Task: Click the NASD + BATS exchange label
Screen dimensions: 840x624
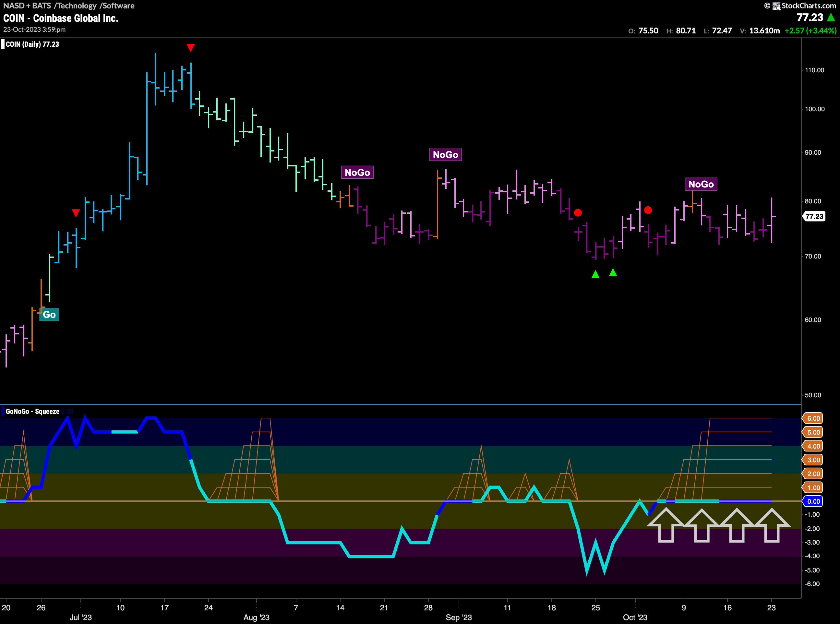Action: click(x=27, y=6)
